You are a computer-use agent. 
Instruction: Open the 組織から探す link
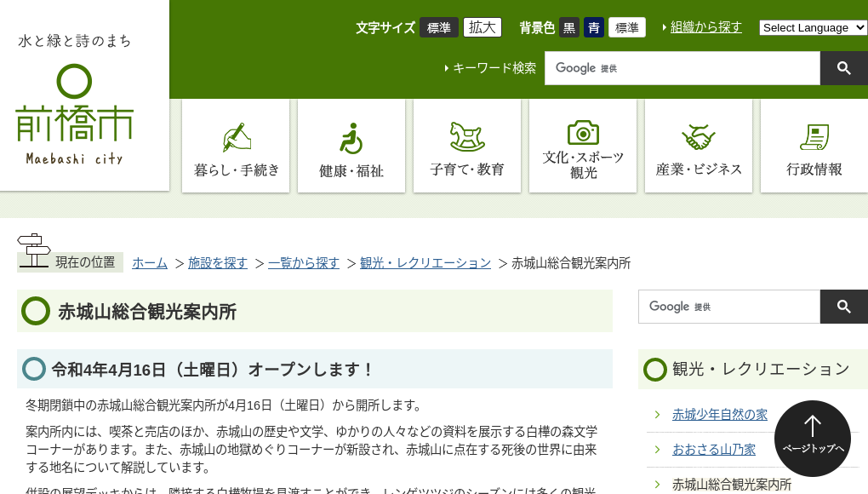[x=705, y=27]
